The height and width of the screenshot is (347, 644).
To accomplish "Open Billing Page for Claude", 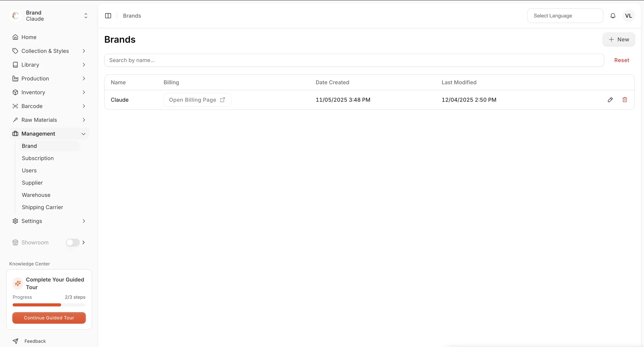I will click(x=197, y=100).
